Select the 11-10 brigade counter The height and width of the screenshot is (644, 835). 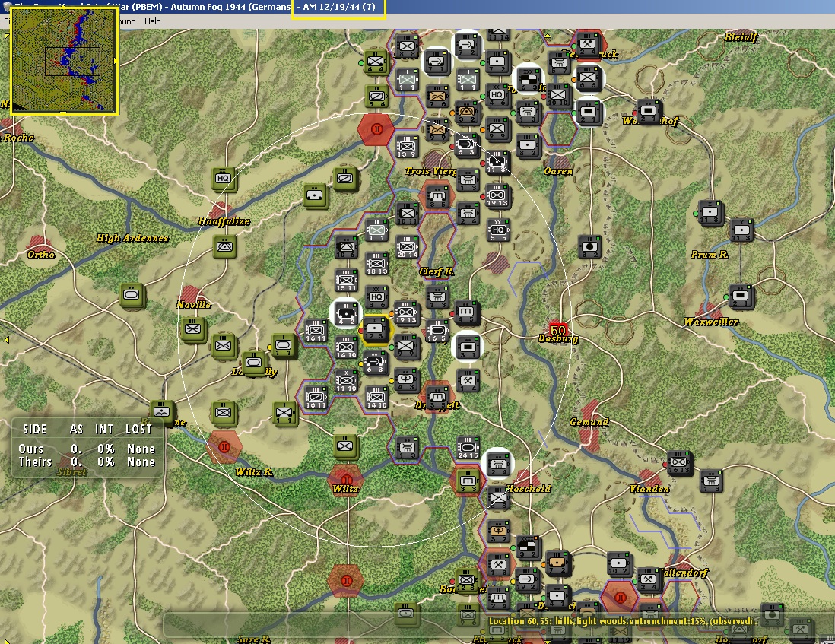coord(345,381)
